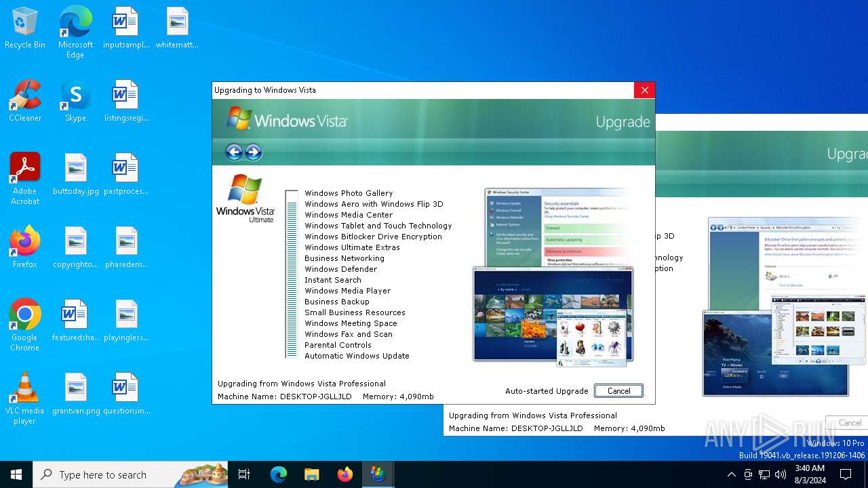Click the forward arrow in Vista upgrade window
Image resolution: width=868 pixels, height=488 pixels.
coord(254,152)
